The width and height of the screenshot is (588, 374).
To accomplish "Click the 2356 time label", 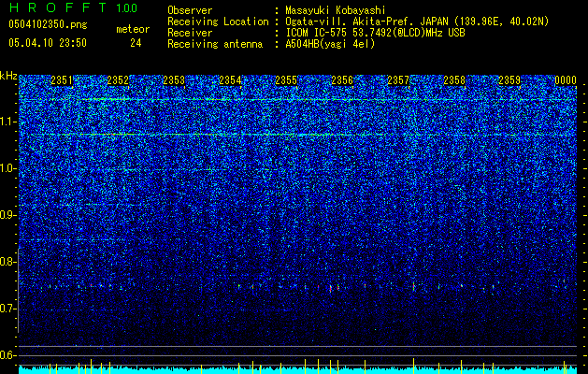I will click(x=342, y=80).
